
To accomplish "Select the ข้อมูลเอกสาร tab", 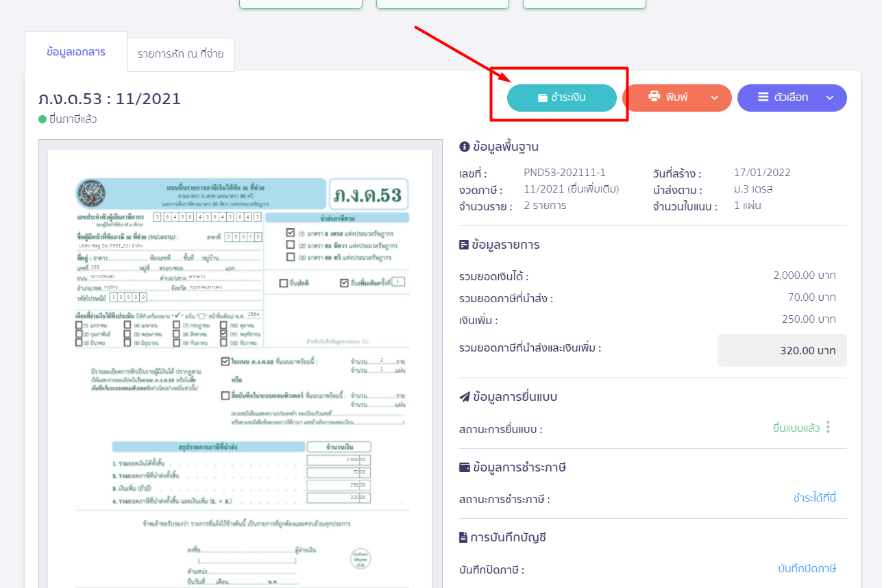I will [76, 52].
